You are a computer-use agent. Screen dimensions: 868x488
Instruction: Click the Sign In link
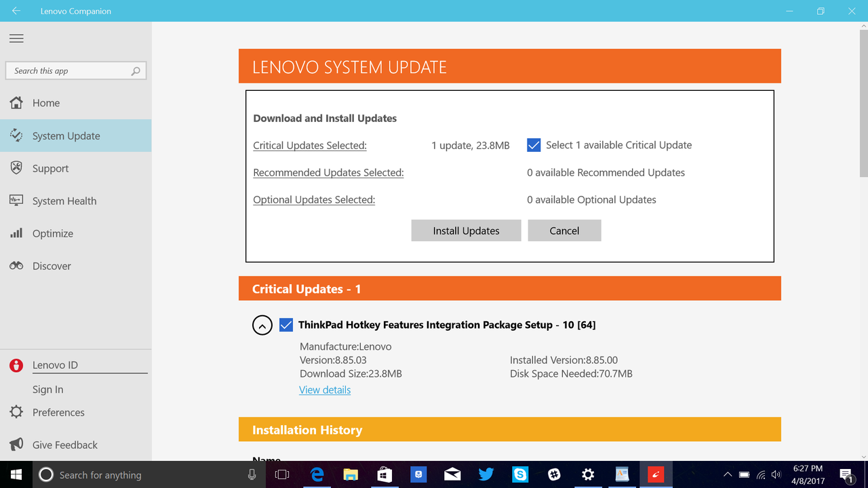(47, 390)
